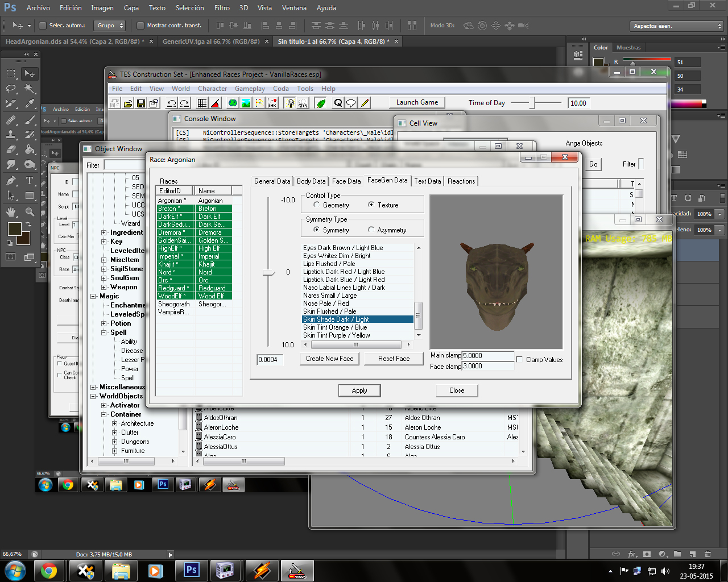Select the Lasso tool in Photoshop toolbox

(11, 89)
